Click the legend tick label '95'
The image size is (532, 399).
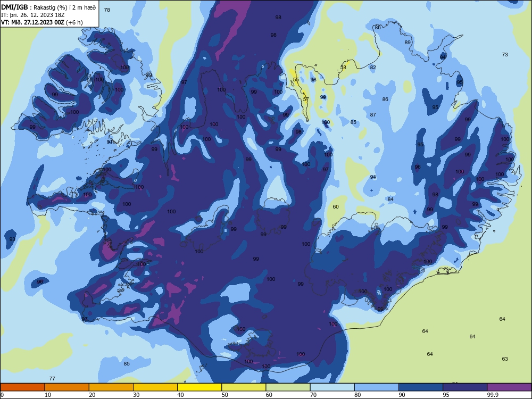tap(446, 395)
